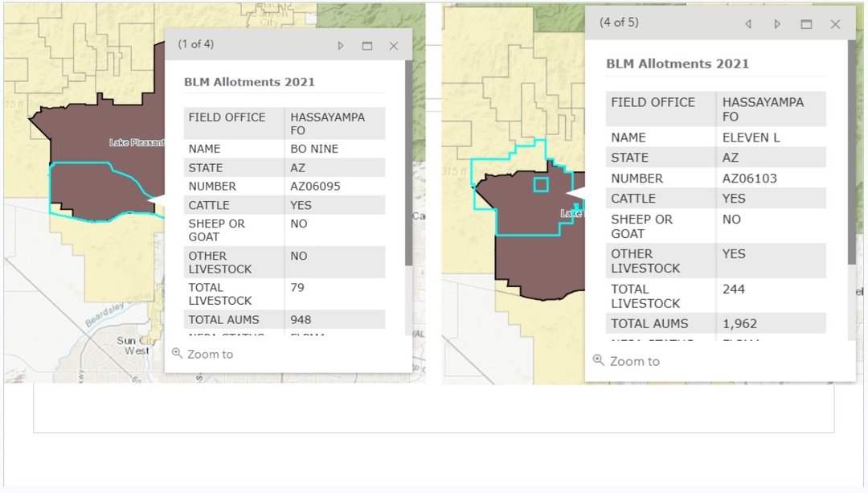Click the Zoom to link in the BO NINE popup
868x493 pixels.
click(x=210, y=354)
